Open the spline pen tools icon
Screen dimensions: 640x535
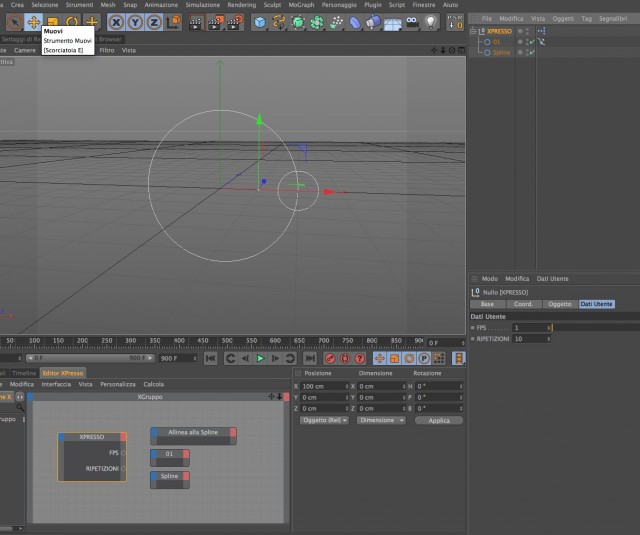(279, 22)
